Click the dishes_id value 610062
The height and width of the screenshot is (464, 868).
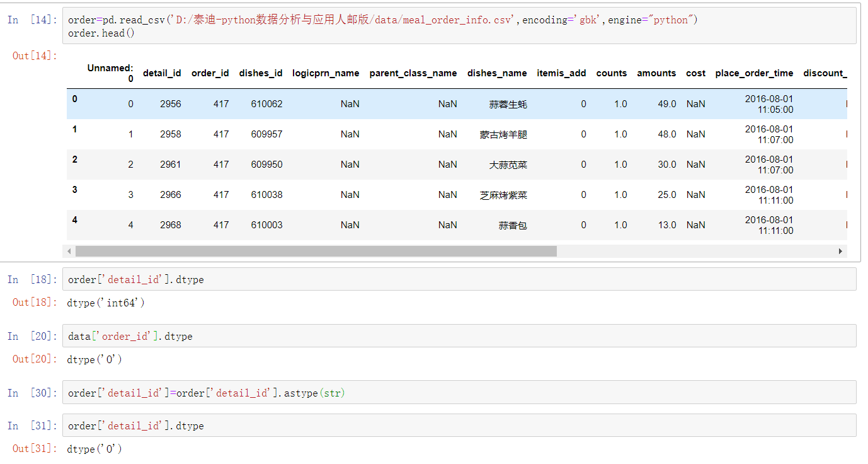(x=267, y=104)
